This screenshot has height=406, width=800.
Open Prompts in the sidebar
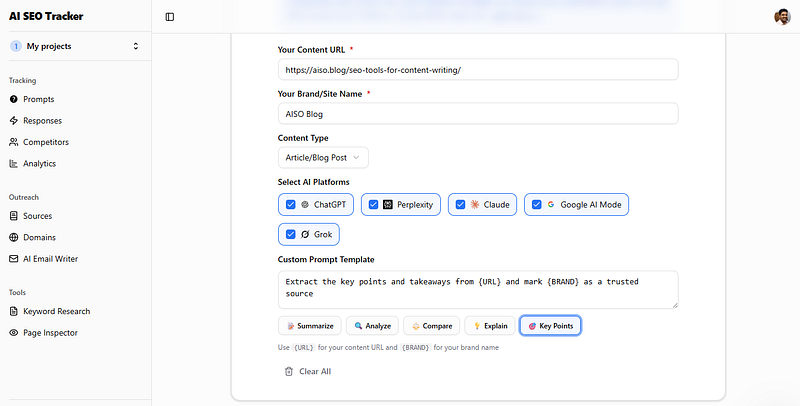pos(39,99)
